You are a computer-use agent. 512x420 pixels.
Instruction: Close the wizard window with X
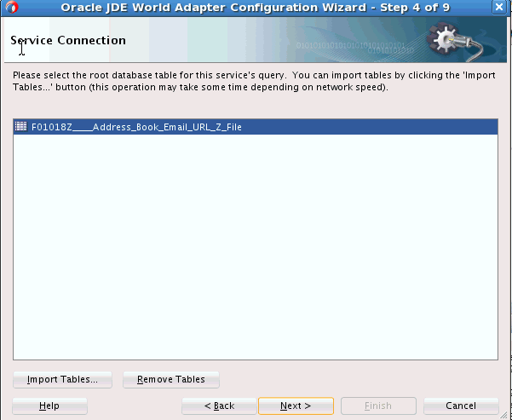pyautogui.click(x=499, y=7)
